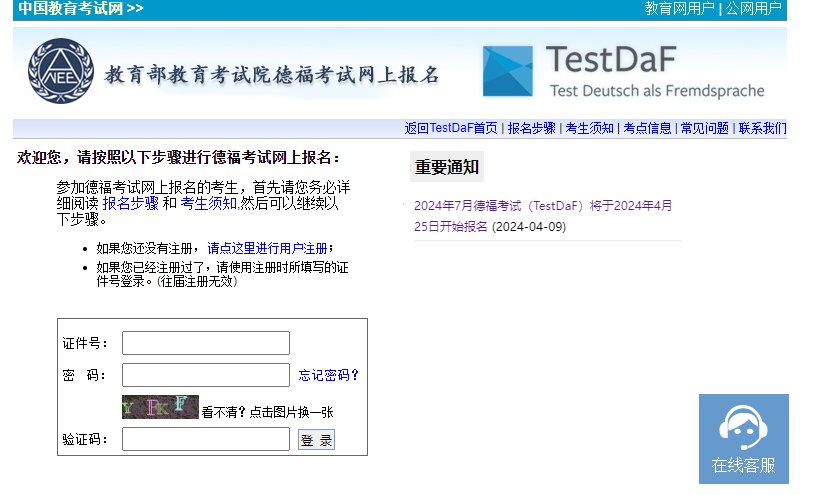Click 教育部教育考试院德福考试网上报名 banner title
This screenshot has height=495, width=813.
[x=272, y=75]
